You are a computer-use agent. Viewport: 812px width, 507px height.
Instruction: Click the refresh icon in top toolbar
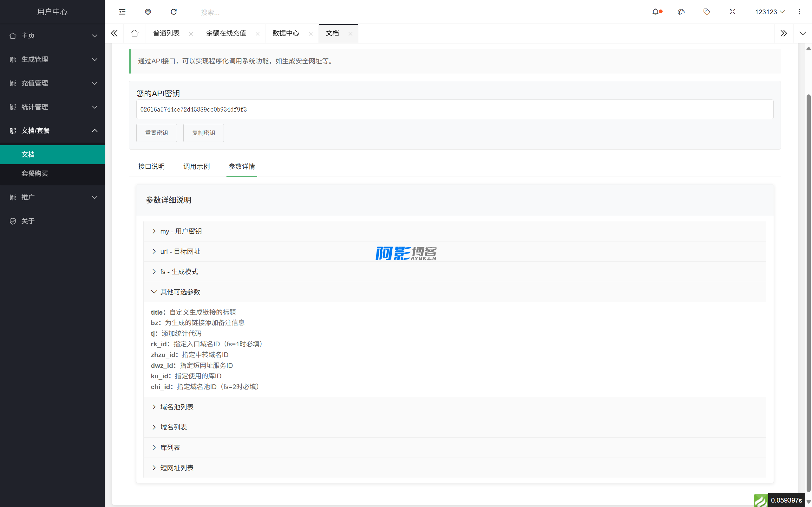pos(174,12)
